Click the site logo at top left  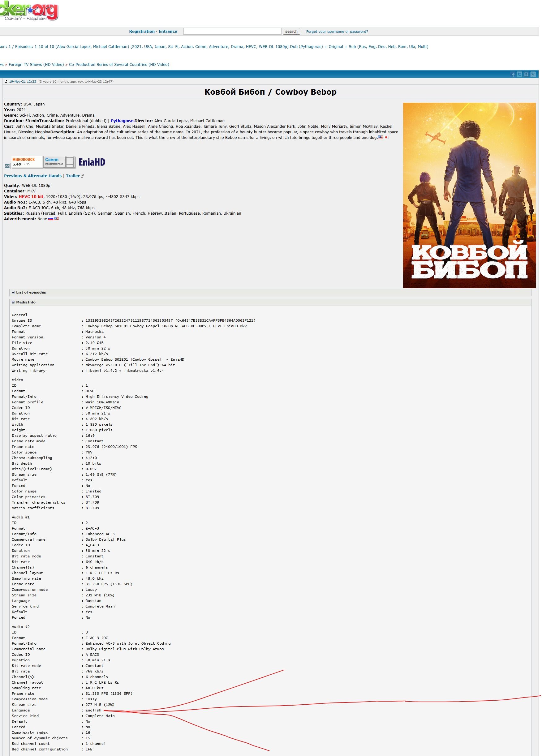point(29,10)
